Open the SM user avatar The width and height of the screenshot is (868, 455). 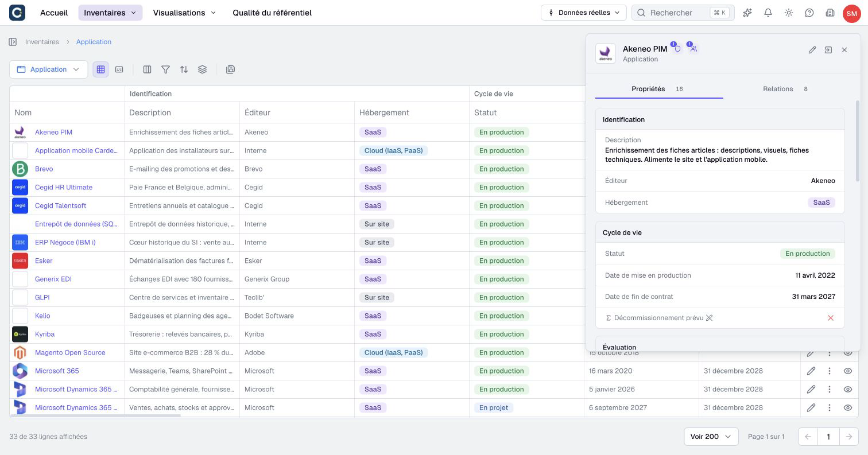[851, 13]
